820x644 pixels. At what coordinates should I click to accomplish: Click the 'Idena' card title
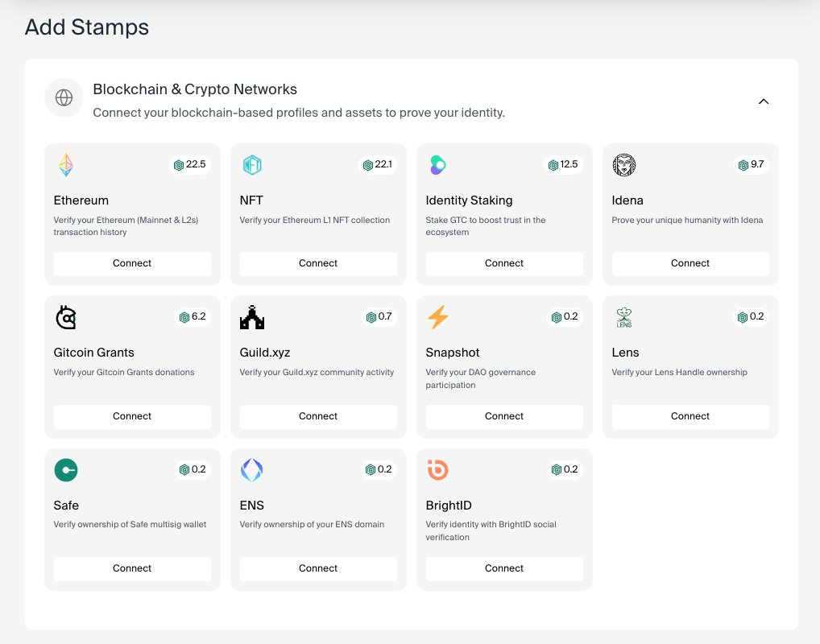[627, 200]
